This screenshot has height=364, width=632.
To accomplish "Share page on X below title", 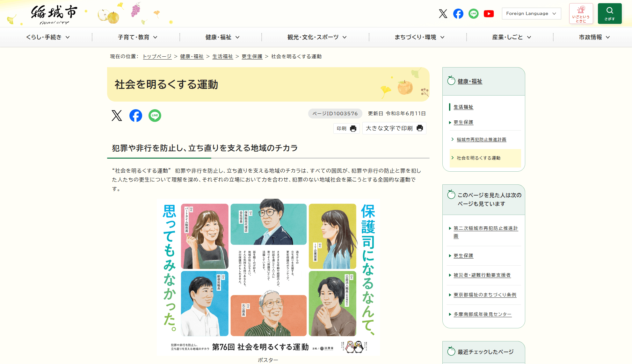I will [117, 116].
